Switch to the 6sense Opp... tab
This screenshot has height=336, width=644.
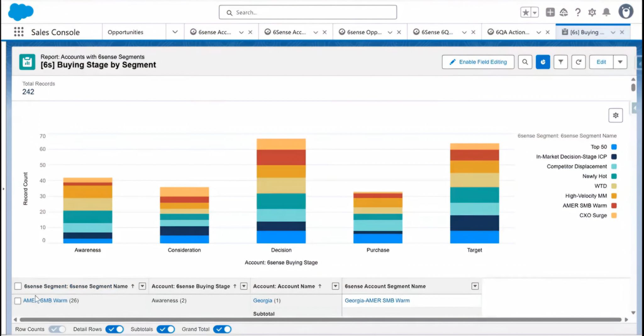[x=364, y=32]
